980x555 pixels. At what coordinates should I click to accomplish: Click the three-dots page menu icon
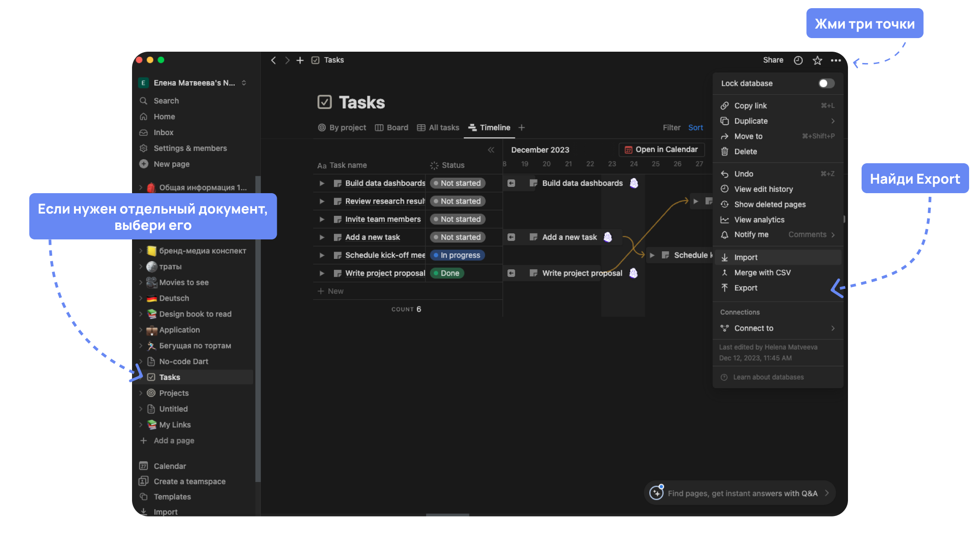tap(836, 60)
